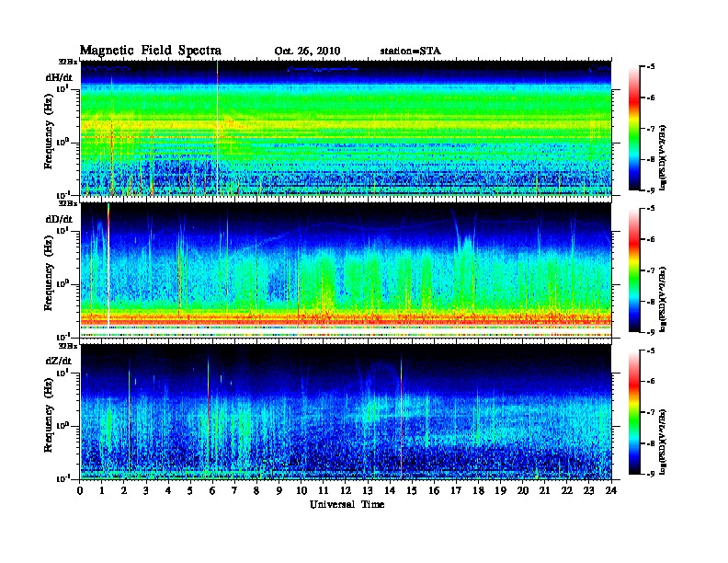The width and height of the screenshot is (728, 563).
Task: Click hour "0" on the Universal Time axis
Action: point(80,490)
